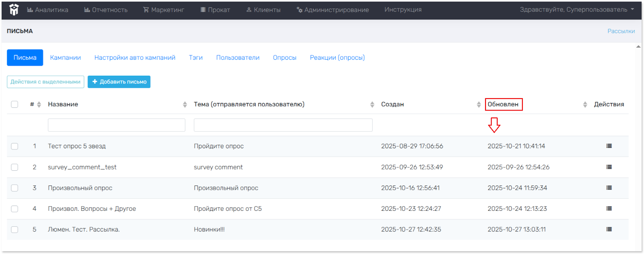Sort by Название column sort arrows

coord(185,105)
